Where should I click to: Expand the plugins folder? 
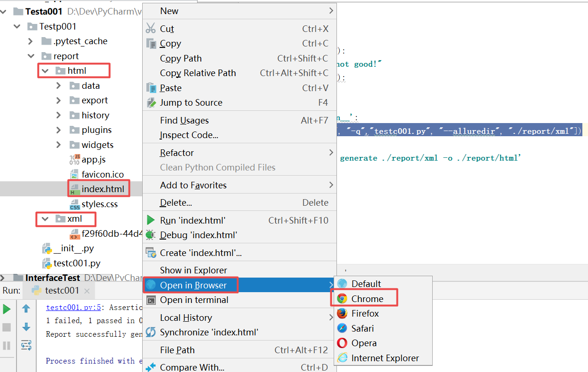(59, 130)
